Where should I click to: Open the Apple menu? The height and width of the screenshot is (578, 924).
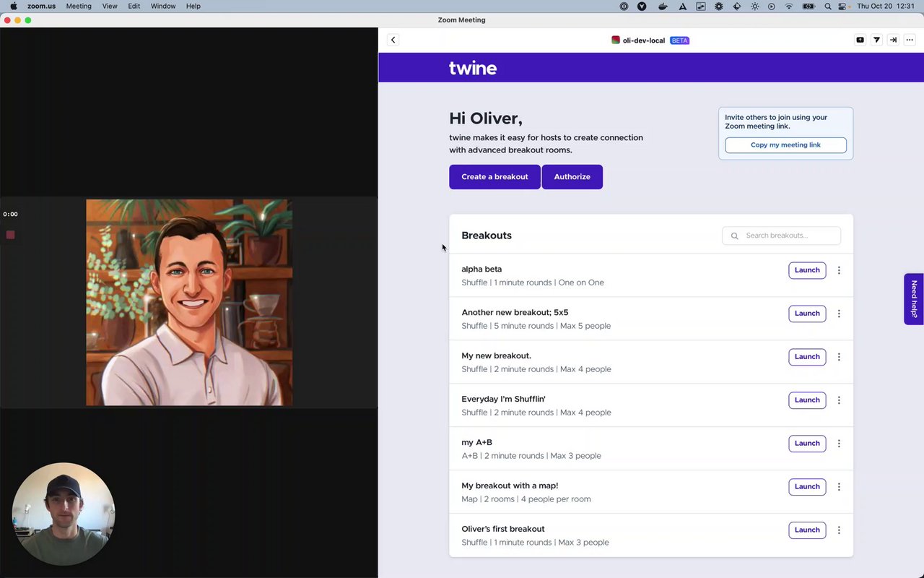[x=13, y=6]
